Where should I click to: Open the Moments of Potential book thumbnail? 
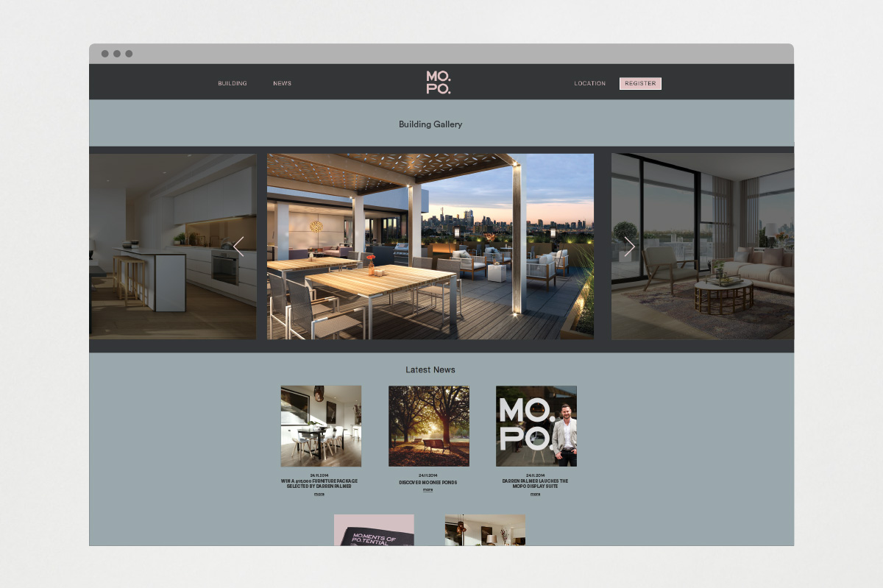pyautogui.click(x=374, y=530)
